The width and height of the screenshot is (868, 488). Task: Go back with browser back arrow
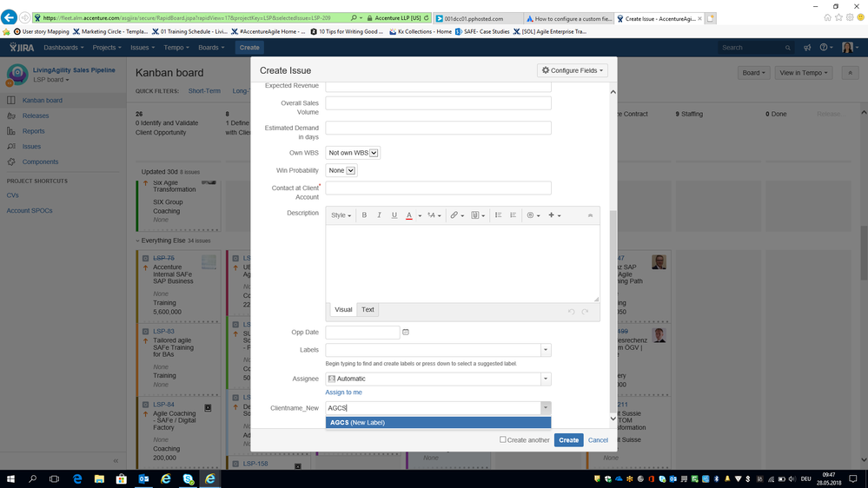[9, 17]
